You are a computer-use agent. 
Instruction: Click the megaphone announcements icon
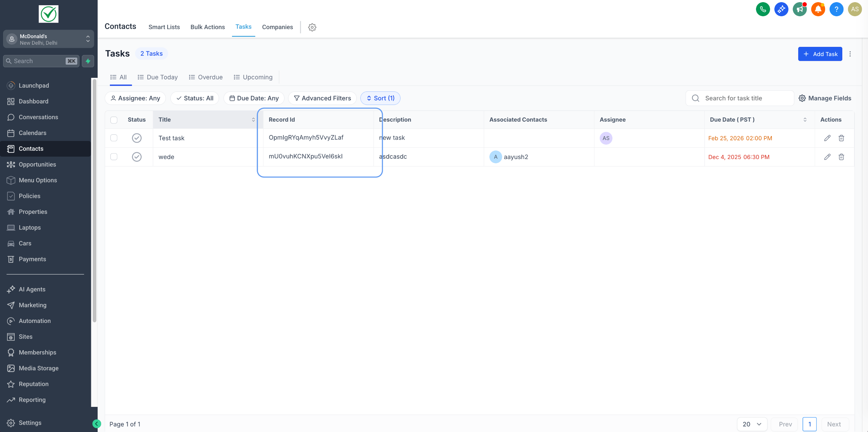799,9
